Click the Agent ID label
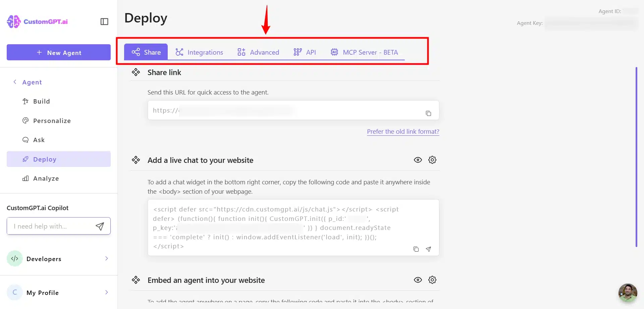The height and width of the screenshot is (309, 644). [610, 11]
